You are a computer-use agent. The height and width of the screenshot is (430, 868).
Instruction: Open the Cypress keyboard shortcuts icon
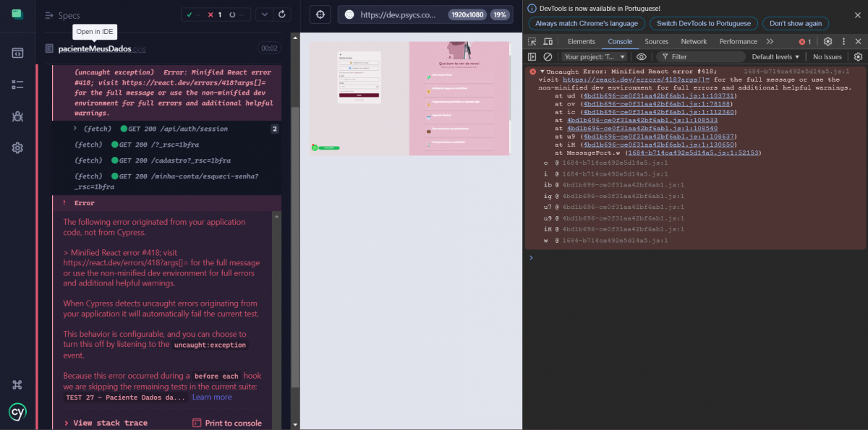click(17, 385)
